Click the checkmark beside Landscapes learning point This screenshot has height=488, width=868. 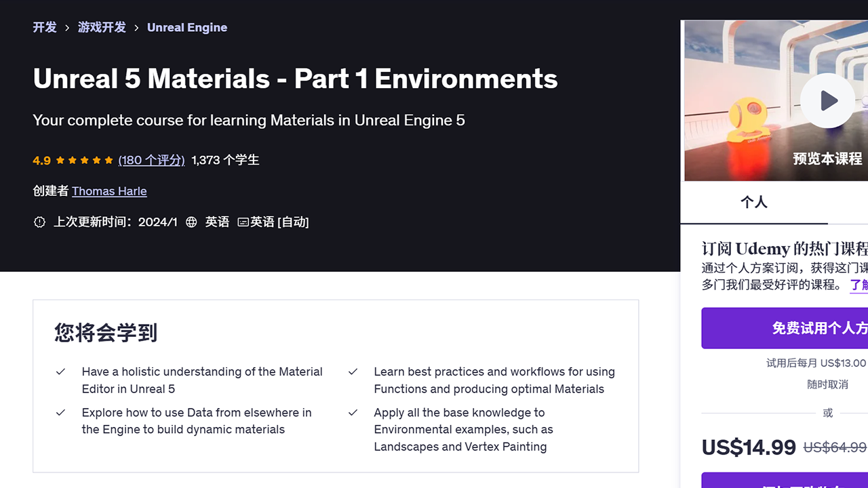pos(353,412)
